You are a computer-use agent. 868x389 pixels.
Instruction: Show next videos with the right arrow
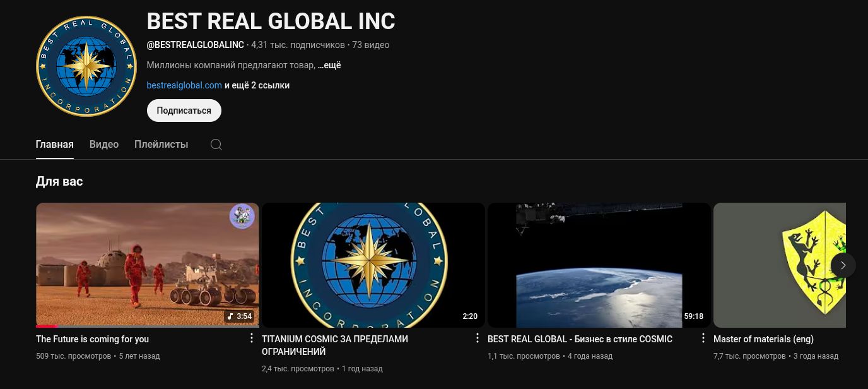coord(843,265)
